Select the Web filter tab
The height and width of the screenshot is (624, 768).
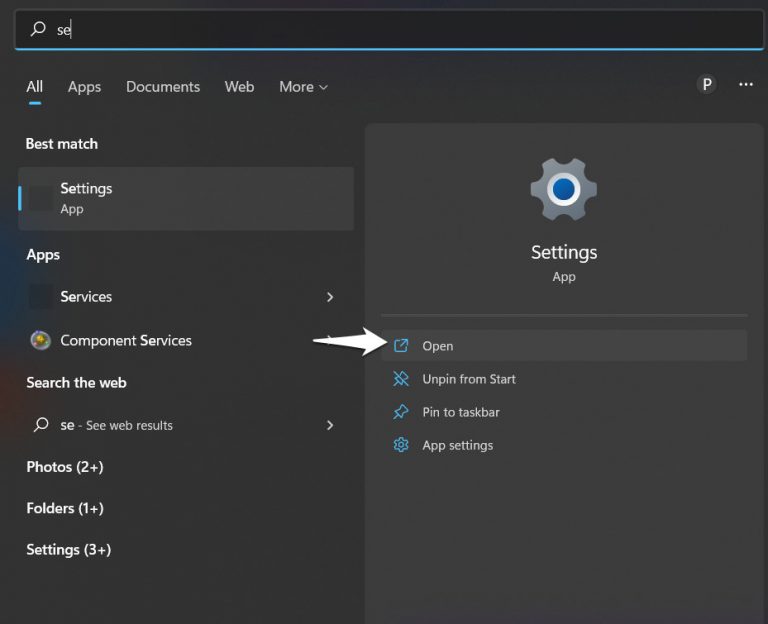pos(239,87)
